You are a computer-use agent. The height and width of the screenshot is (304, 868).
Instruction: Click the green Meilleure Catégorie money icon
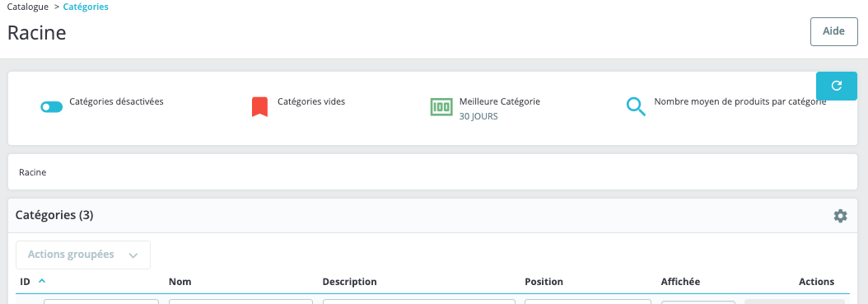coord(441,107)
